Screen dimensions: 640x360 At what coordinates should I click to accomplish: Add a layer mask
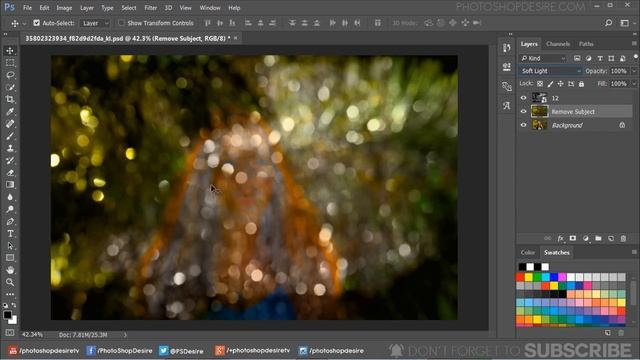tap(573, 238)
